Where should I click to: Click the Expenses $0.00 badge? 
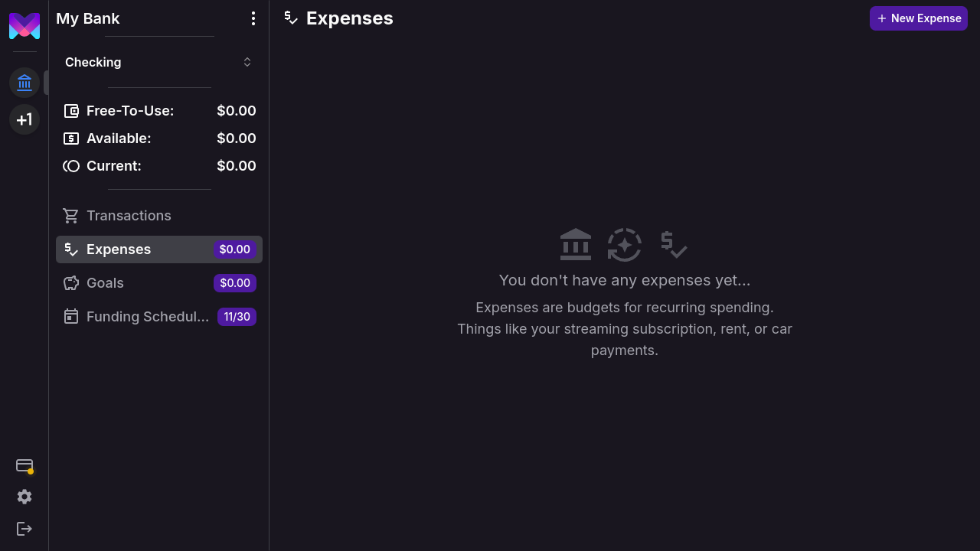(235, 249)
